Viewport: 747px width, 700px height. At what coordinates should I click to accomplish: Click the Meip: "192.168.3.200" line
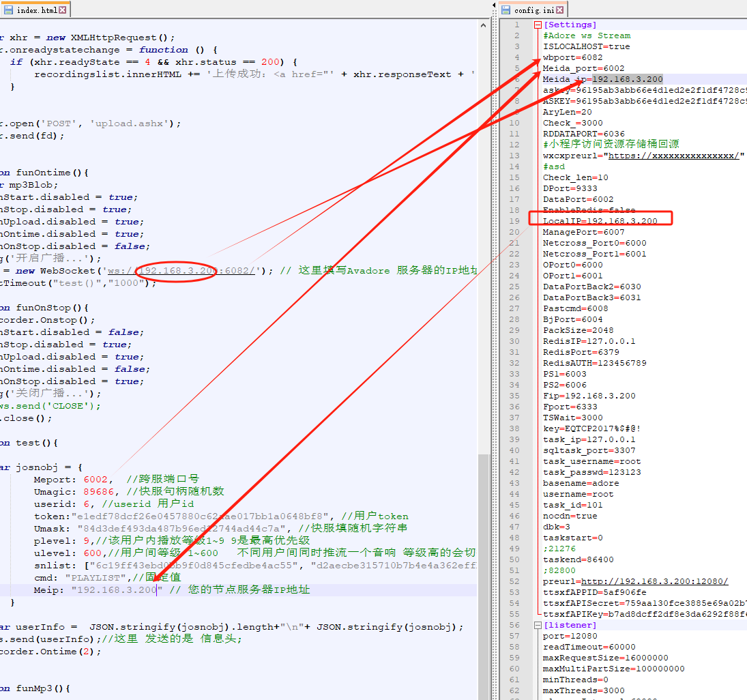click(x=171, y=590)
